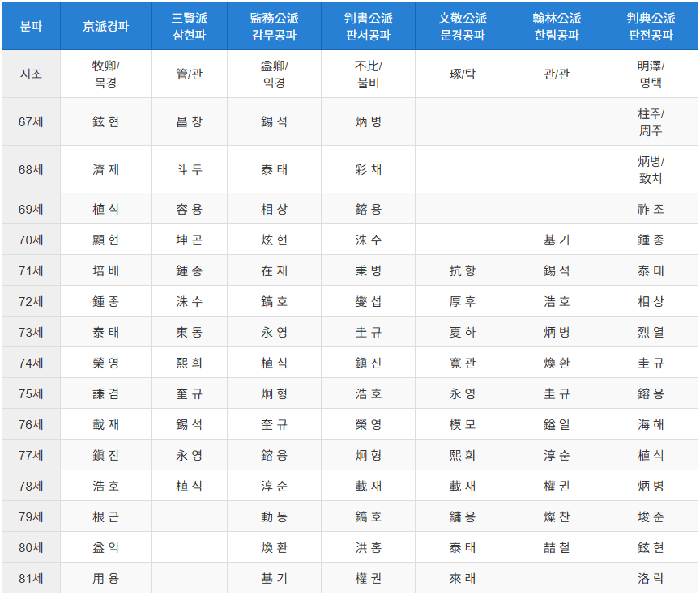Click the 夏 하 cell
Screen dimensions: 700x595
coord(463,332)
